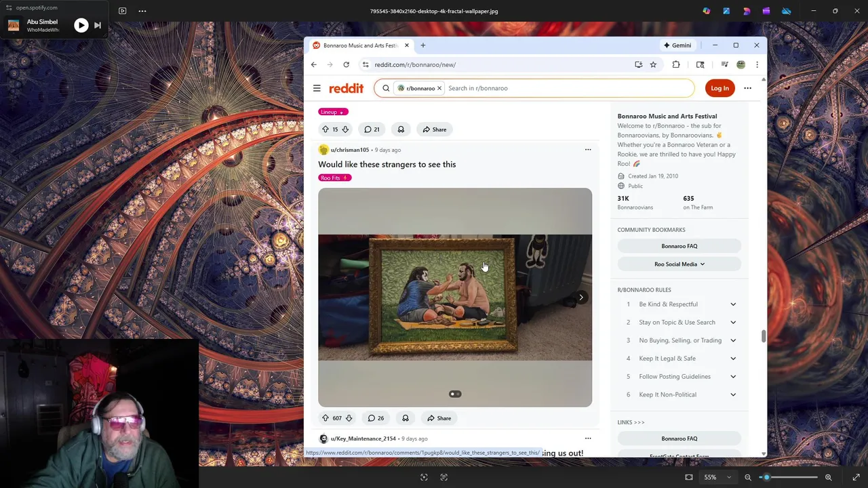The height and width of the screenshot is (488, 868).
Task: Open 21 comments on Lineup post
Action: pos(372,129)
